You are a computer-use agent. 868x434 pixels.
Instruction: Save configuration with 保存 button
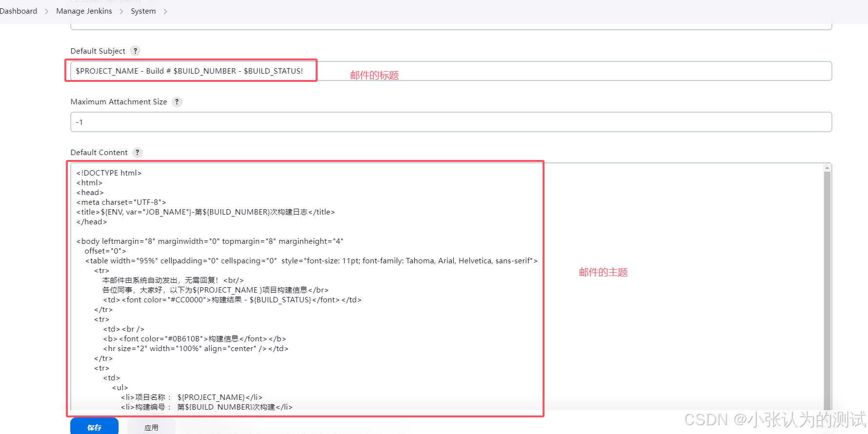pos(94,427)
